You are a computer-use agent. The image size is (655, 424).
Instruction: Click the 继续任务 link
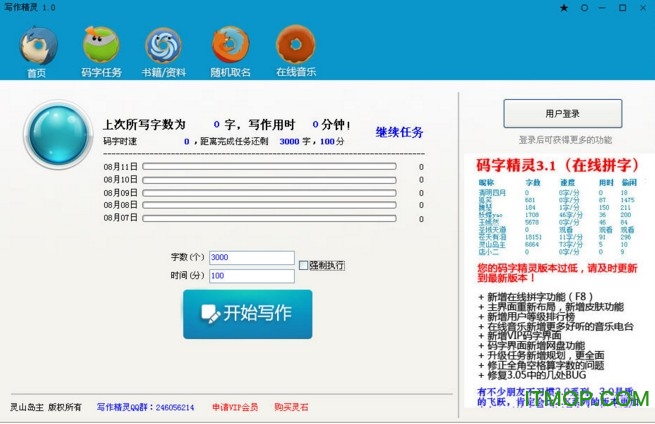coord(399,132)
